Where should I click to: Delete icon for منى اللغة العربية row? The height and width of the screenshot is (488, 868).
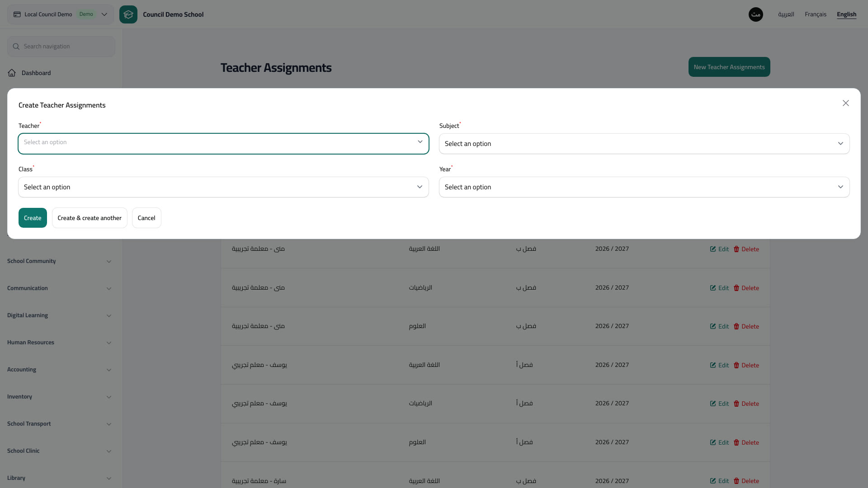point(736,249)
